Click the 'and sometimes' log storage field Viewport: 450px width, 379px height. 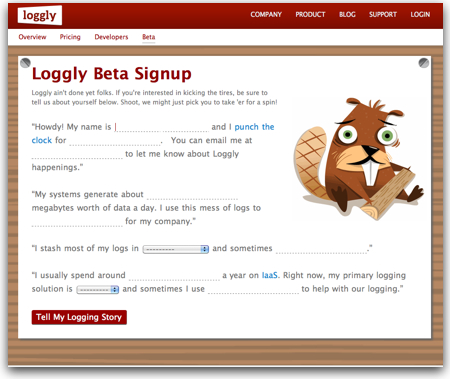click(x=321, y=249)
